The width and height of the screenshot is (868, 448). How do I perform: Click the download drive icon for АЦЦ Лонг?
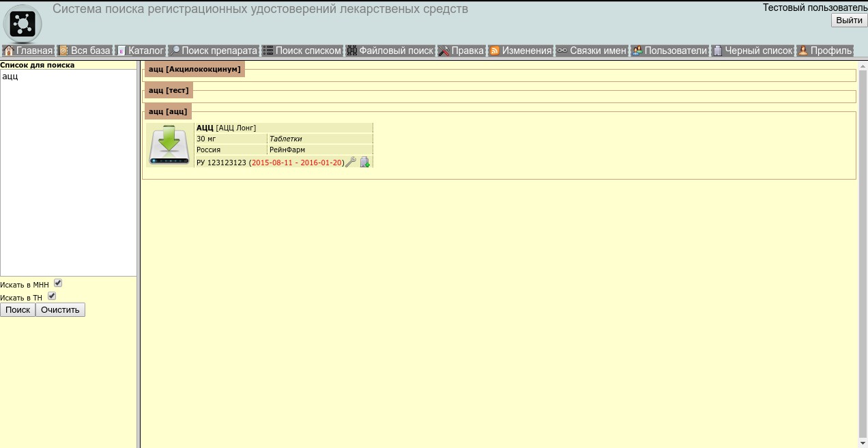[x=169, y=145]
